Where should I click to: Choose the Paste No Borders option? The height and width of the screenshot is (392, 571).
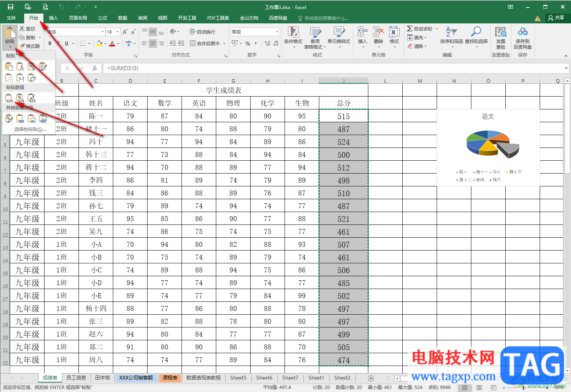tap(9, 78)
